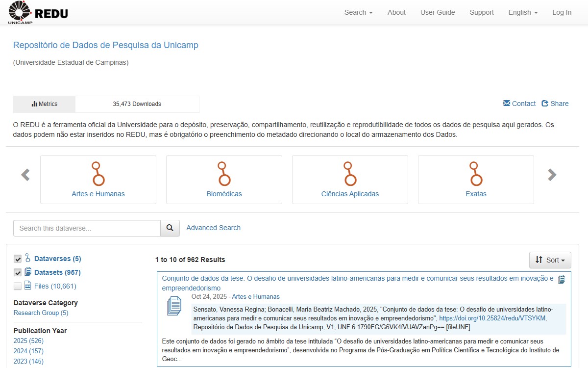Click the dataset stack icon in the result
This screenshot has height=368, width=588.
(173, 306)
